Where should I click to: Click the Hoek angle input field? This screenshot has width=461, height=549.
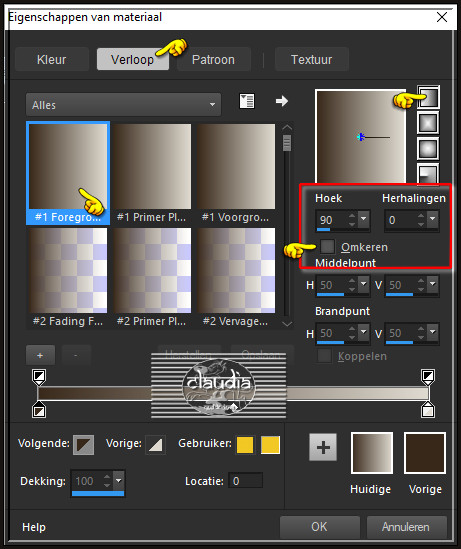click(x=331, y=220)
